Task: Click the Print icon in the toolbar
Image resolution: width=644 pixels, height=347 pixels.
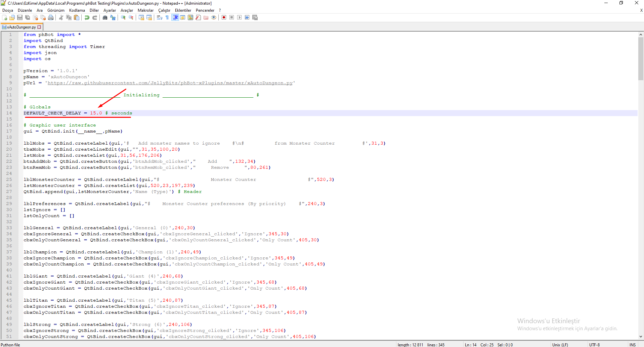Action: [x=51, y=17]
